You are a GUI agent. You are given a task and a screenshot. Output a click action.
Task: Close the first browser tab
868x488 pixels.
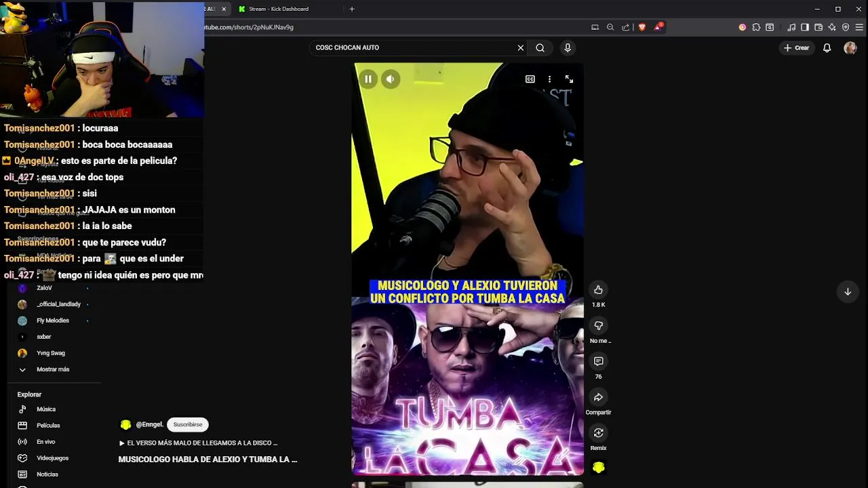(x=224, y=9)
